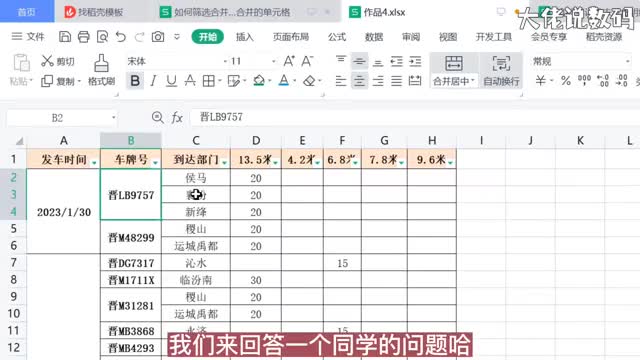Apply currency ¥ format

pos(540,81)
